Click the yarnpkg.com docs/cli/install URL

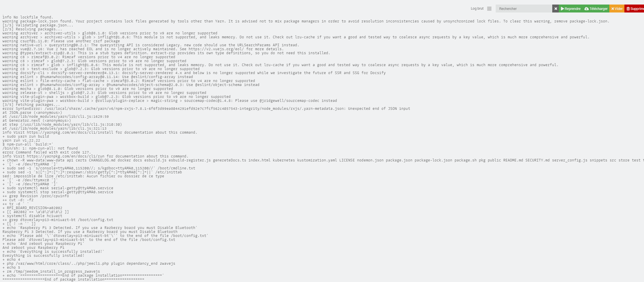pos(70,132)
